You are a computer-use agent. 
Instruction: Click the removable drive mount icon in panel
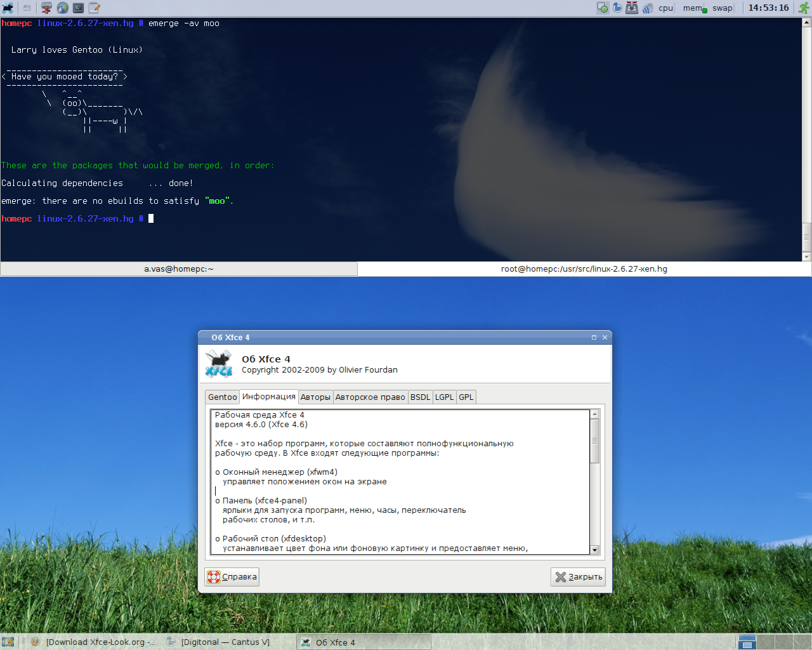[x=27, y=8]
